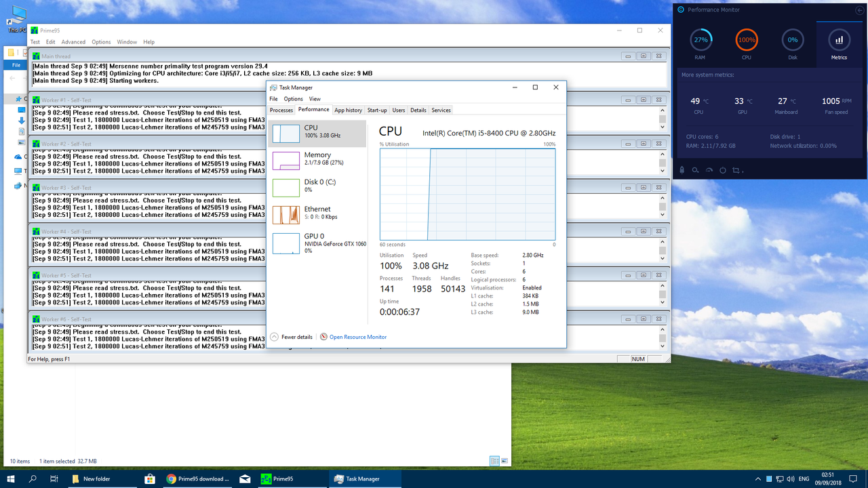This screenshot has width=868, height=488.
Task: Click the back arrow in Performance Monitor header
Action: coord(861,9)
